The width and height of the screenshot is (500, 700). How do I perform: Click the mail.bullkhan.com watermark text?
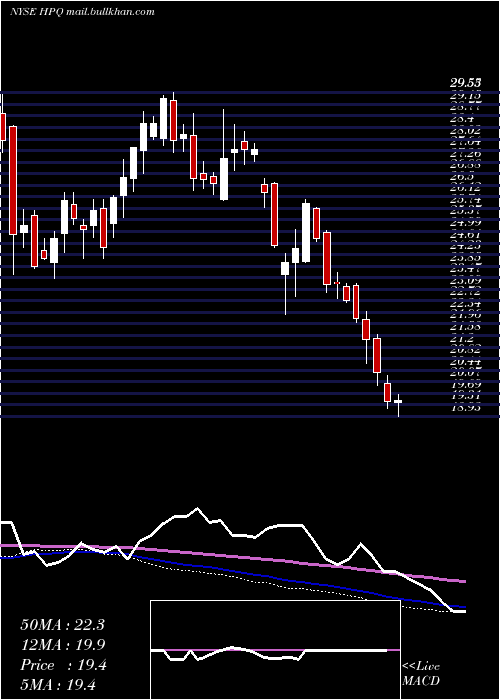click(111, 12)
